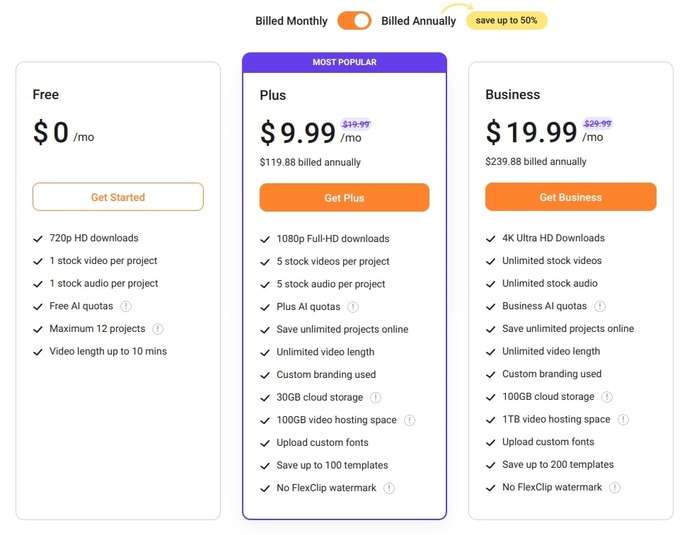Click info icon beside Maximum 12 projects
This screenshot has width=687, height=535.
click(158, 329)
